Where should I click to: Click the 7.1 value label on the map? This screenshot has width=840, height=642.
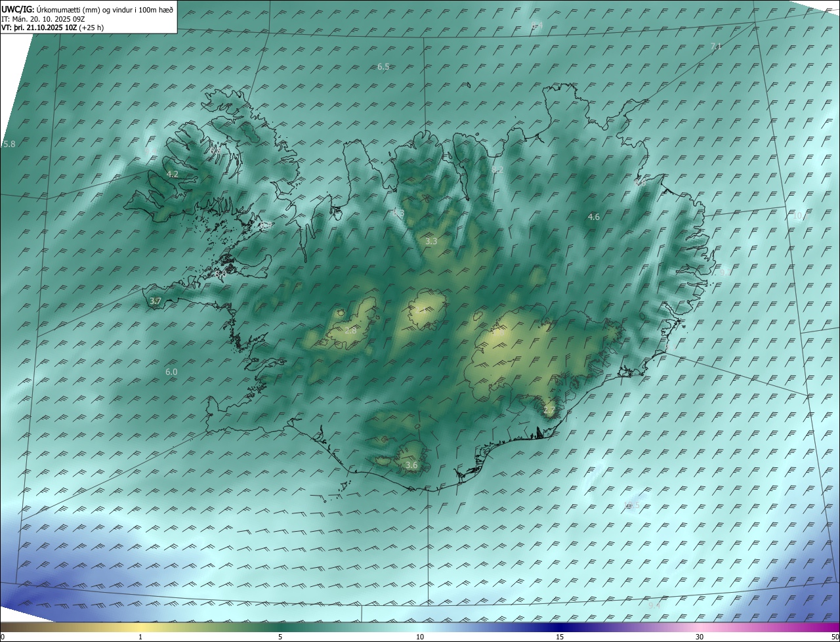[716, 47]
